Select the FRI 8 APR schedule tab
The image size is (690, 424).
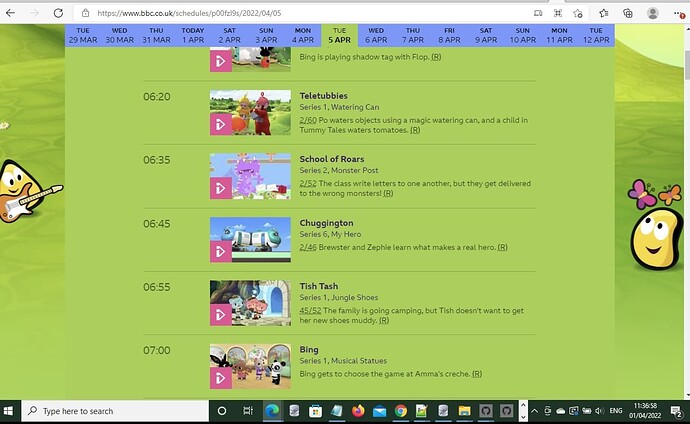click(x=449, y=35)
